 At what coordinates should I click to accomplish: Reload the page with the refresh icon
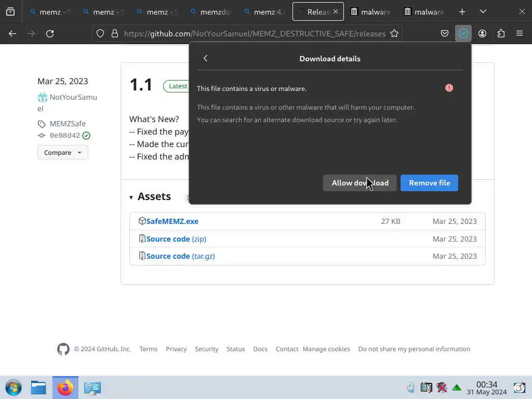[50, 34]
